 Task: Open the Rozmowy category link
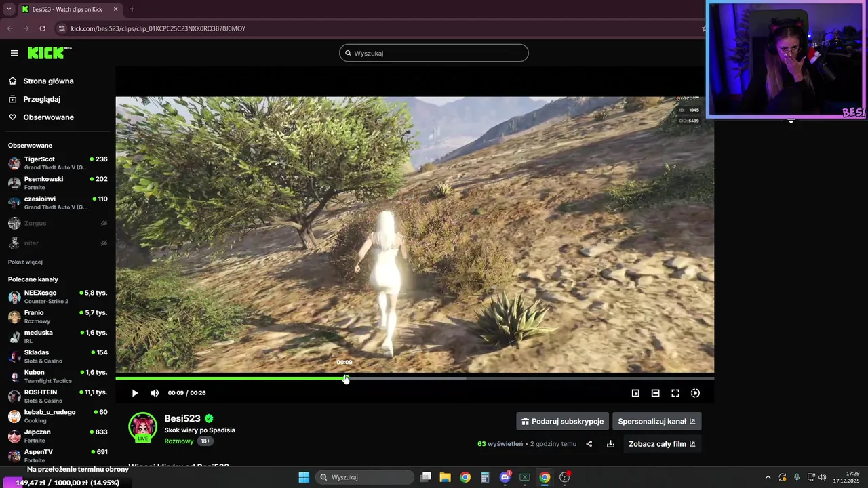pyautogui.click(x=179, y=441)
